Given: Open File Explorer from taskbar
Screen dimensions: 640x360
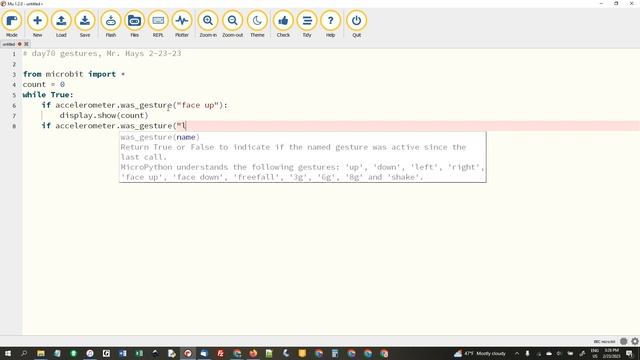Looking at the screenshot, I should (41, 353).
